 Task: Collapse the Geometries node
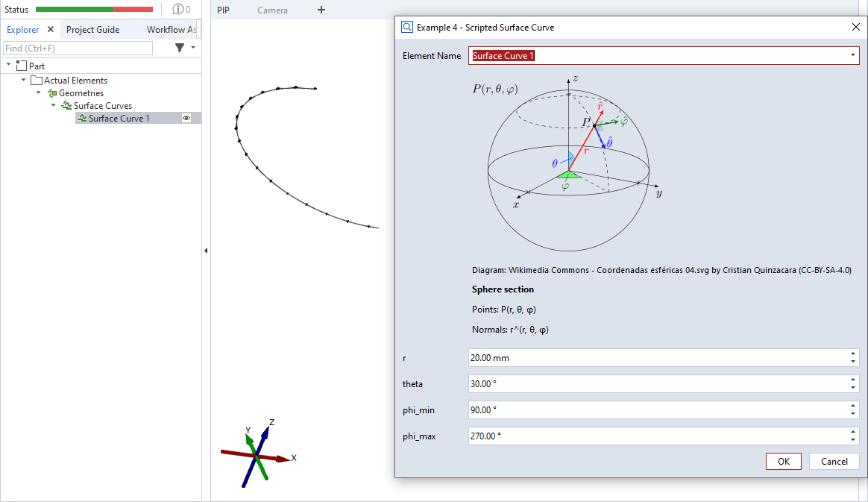(39, 92)
